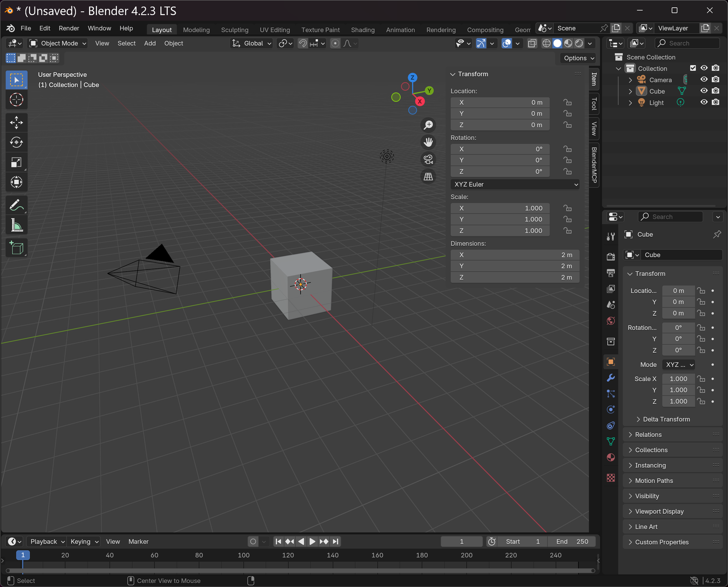Toggle the camera view icon

[x=428, y=159]
